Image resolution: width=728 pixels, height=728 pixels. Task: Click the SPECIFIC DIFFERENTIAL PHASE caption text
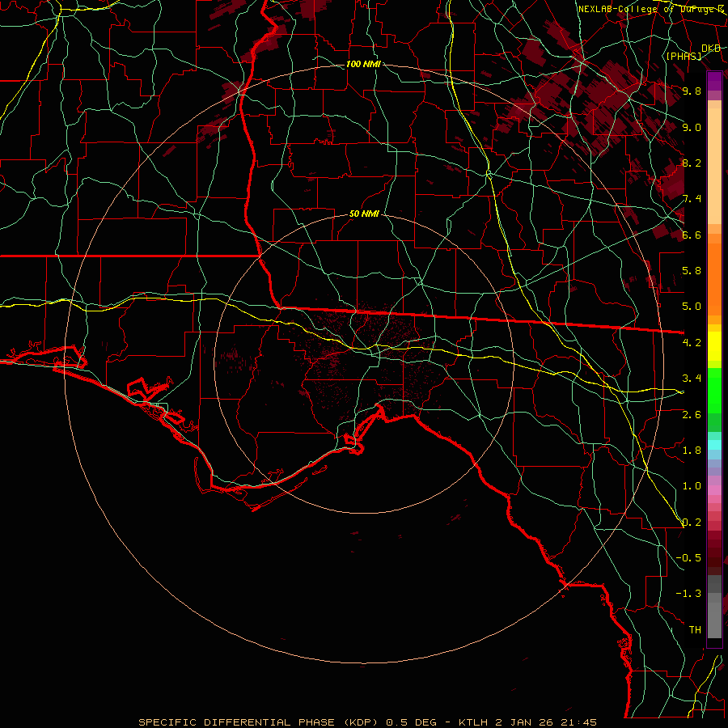pyautogui.click(x=237, y=722)
